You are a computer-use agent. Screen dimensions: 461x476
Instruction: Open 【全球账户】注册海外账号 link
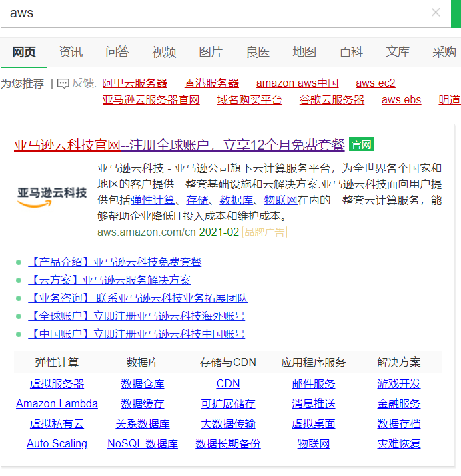[137, 316]
